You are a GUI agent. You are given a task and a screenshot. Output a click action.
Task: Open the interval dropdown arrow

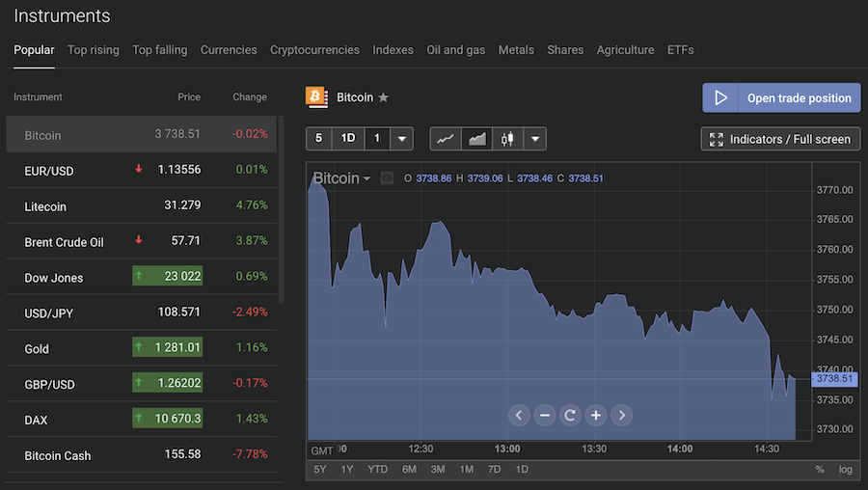402,139
